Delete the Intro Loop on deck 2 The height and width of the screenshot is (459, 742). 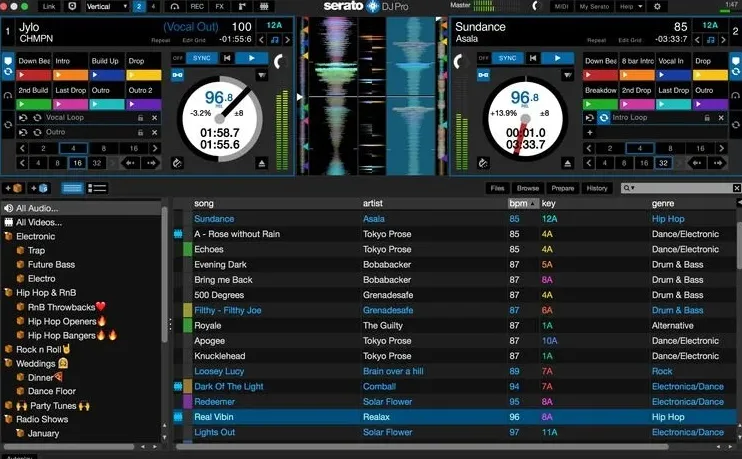tap(721, 118)
